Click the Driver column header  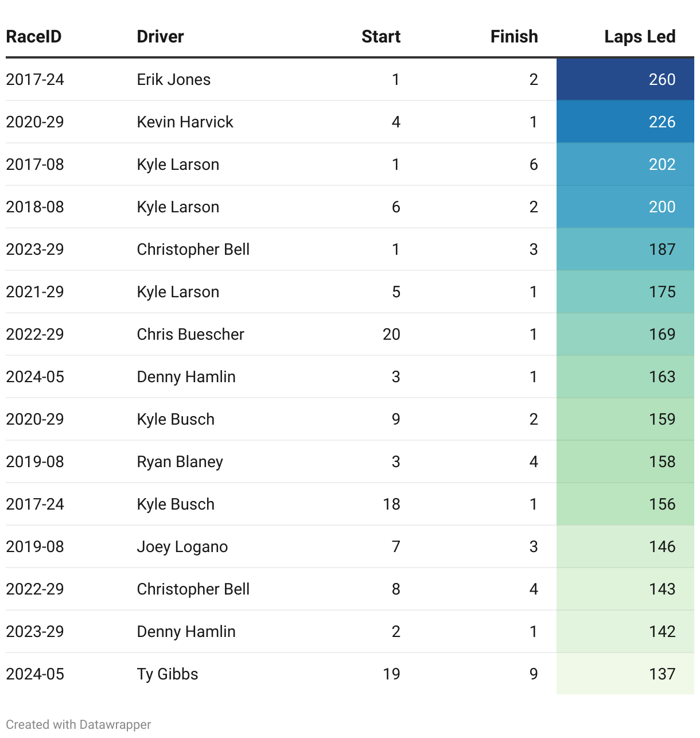coord(160,37)
